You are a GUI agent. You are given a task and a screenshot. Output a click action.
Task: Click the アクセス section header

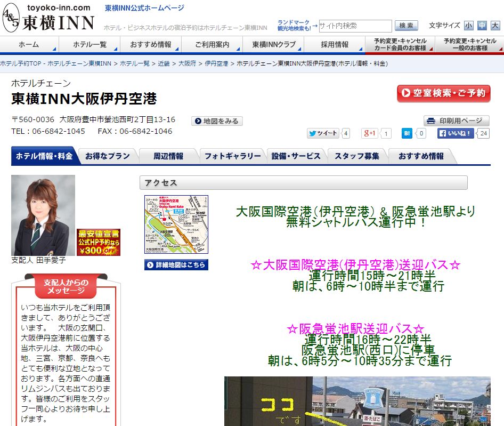[304, 183]
